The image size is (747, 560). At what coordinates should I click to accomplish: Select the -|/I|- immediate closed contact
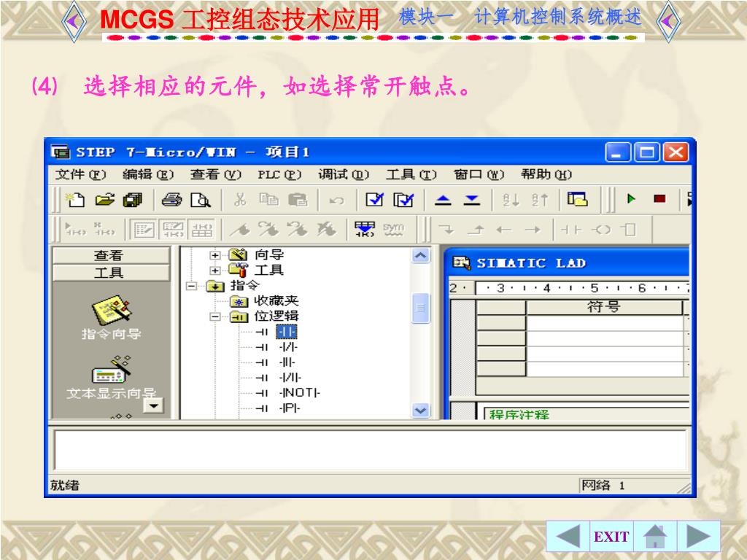(290, 378)
